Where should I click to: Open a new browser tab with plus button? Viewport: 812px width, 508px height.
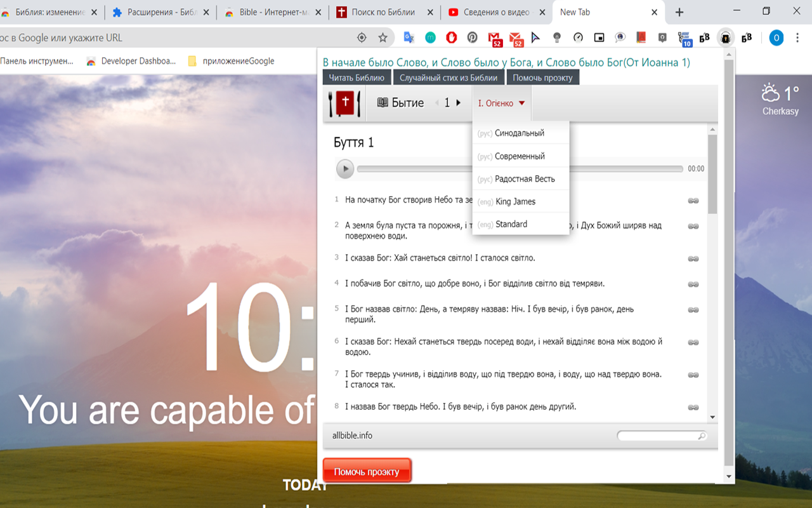679,12
